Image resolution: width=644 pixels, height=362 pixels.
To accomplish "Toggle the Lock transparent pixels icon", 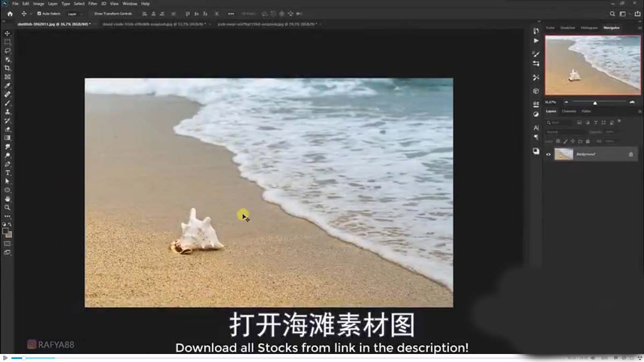I will [558, 141].
